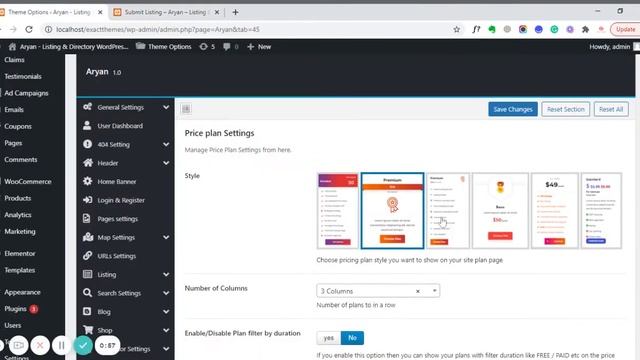This screenshot has height=360, width=640.
Task: Click the Login & Register arrow icon
Action: pos(87,200)
